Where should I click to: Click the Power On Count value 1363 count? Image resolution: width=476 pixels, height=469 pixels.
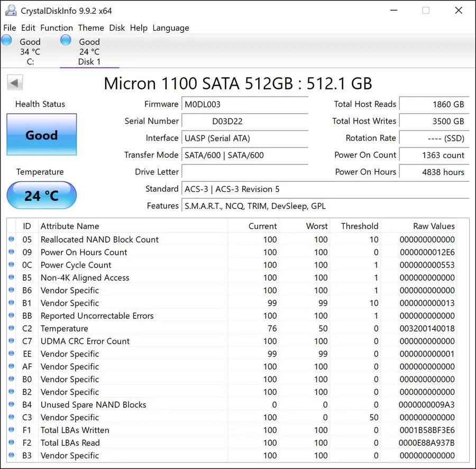pos(434,155)
